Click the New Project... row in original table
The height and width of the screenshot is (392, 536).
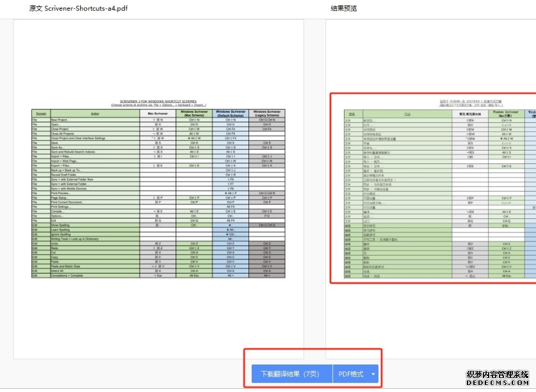tap(158, 120)
